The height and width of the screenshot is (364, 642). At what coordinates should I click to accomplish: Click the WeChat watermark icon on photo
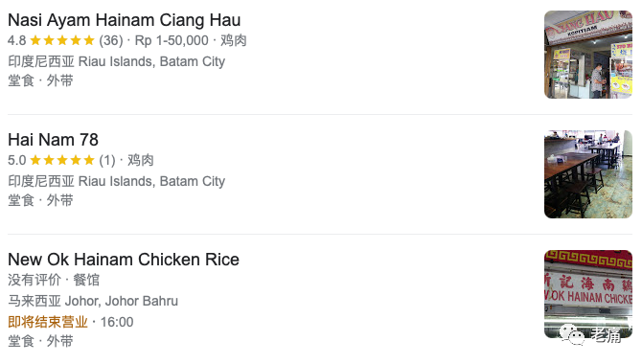572,334
